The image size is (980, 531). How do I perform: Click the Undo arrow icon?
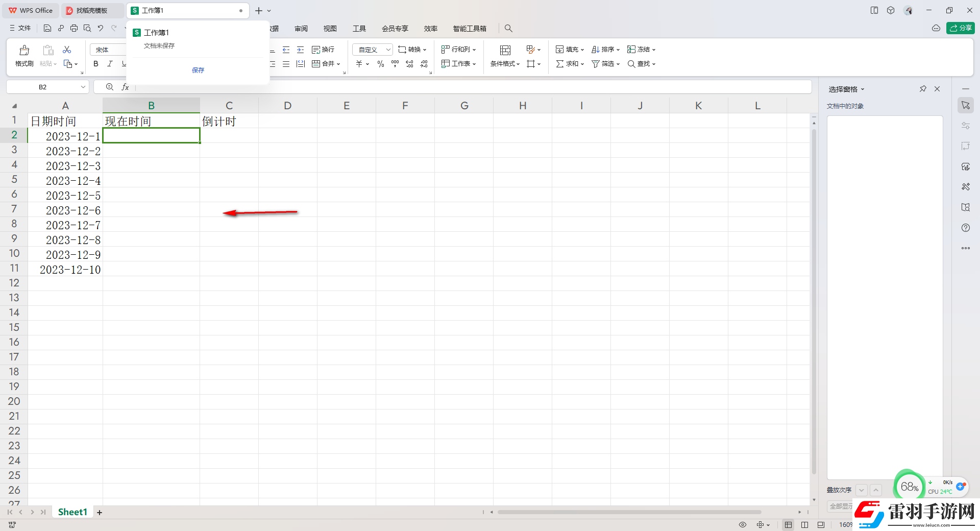click(101, 29)
